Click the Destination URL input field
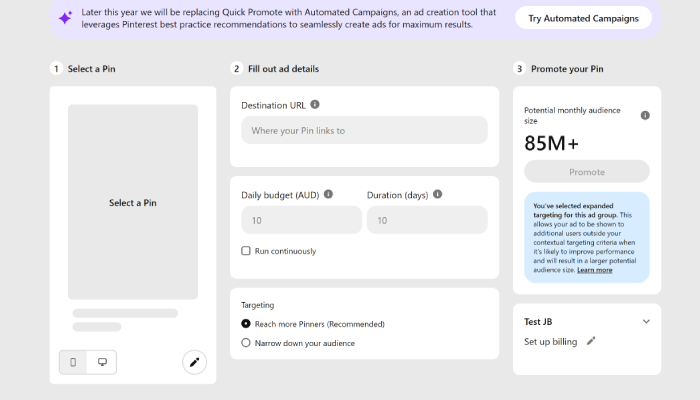Image resolution: width=700 pixels, height=400 pixels. point(364,130)
